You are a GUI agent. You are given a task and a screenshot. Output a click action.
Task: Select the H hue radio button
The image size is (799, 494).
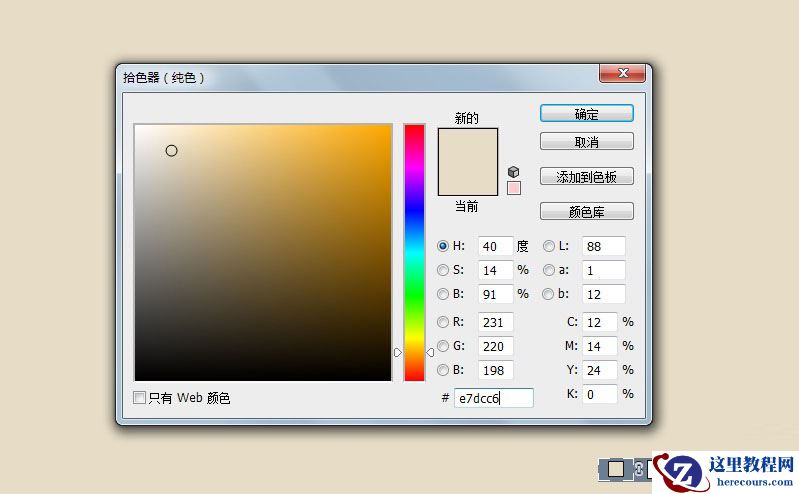tap(443, 246)
